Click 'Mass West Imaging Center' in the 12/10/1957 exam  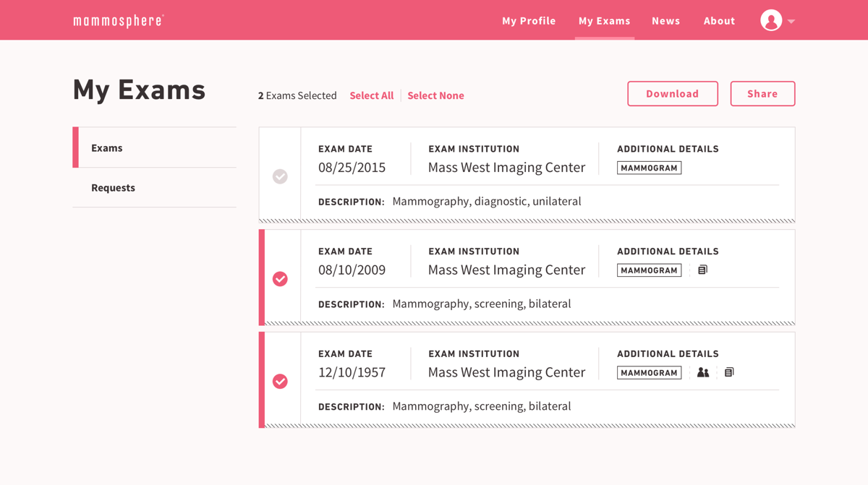[x=506, y=373]
